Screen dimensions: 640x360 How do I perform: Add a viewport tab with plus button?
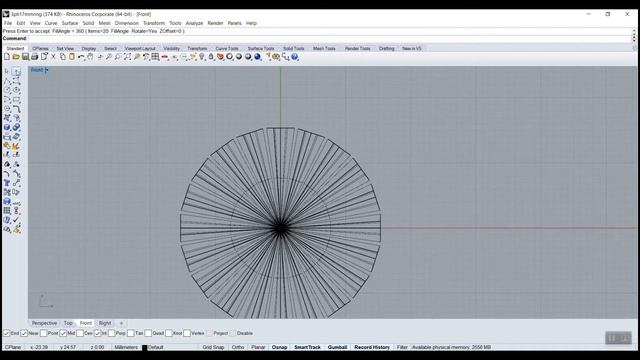click(121, 323)
